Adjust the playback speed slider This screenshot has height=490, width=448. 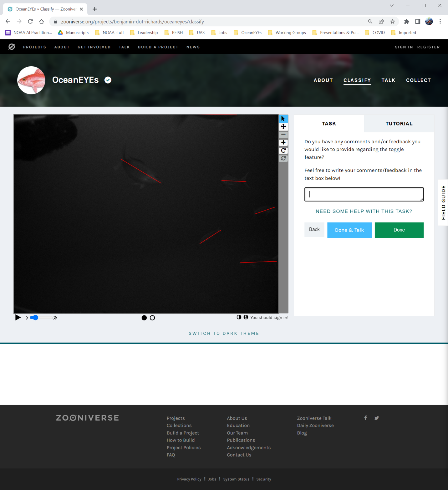[x=41, y=318]
